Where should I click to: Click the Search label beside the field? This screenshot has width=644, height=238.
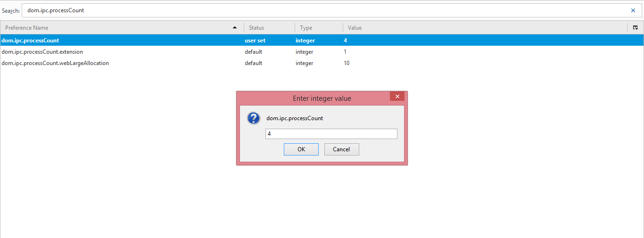[x=11, y=10]
